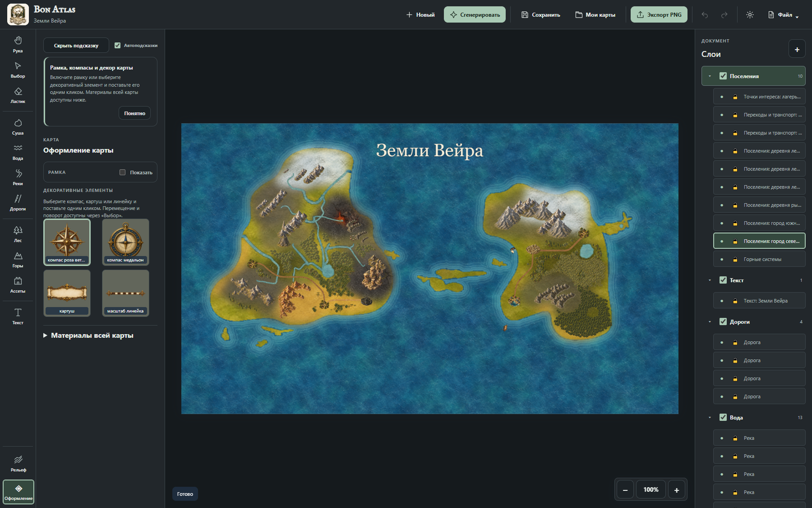The height and width of the screenshot is (508, 812).
Task: Select the Реки rivers tool
Action: 18,177
